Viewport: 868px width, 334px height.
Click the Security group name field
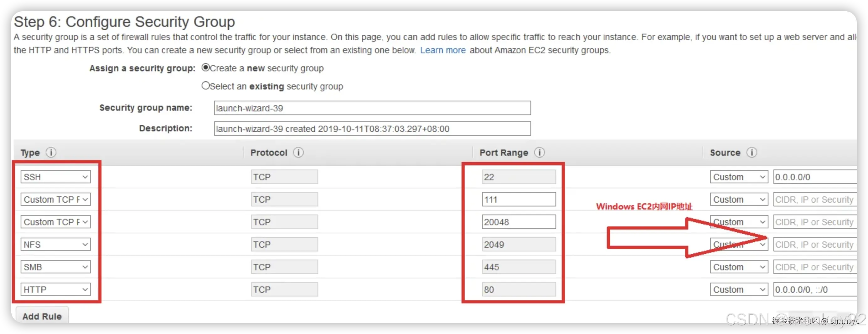click(372, 108)
